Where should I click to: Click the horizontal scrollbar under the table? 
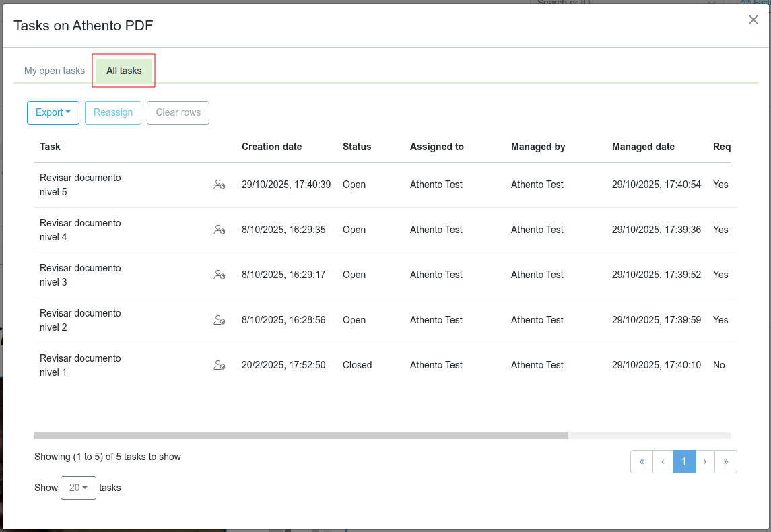coord(301,436)
